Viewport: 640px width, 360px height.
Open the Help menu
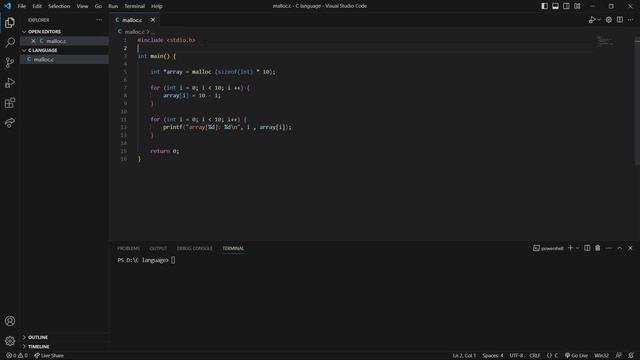(x=157, y=6)
